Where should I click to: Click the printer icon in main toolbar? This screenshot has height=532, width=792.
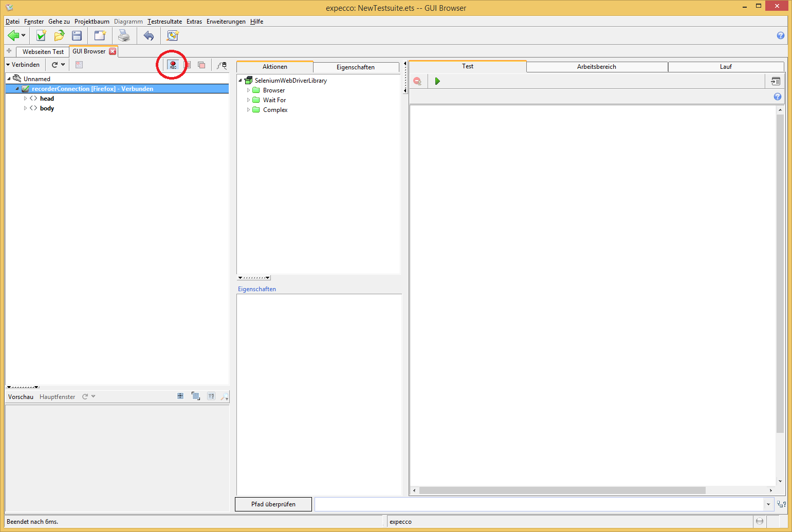point(124,35)
